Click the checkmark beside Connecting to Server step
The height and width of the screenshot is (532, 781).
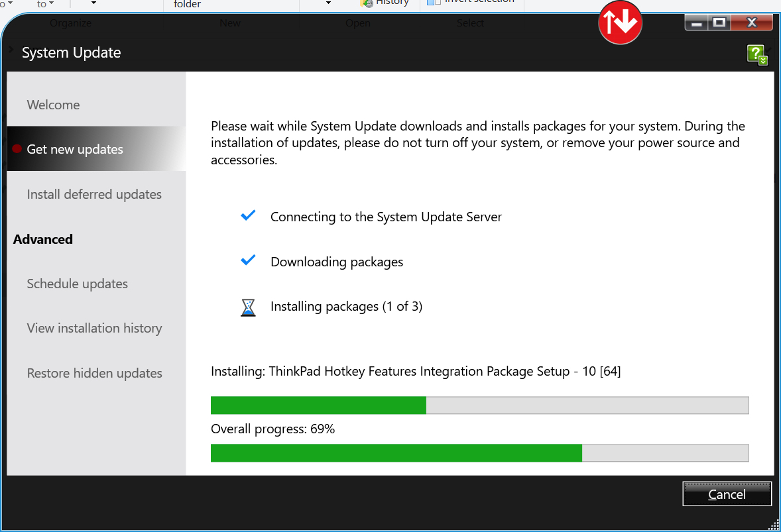[x=248, y=215]
